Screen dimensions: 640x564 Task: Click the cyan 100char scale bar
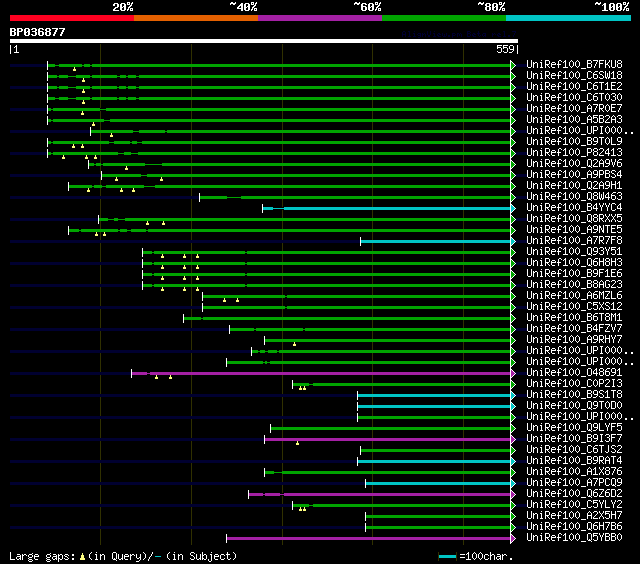click(447, 556)
